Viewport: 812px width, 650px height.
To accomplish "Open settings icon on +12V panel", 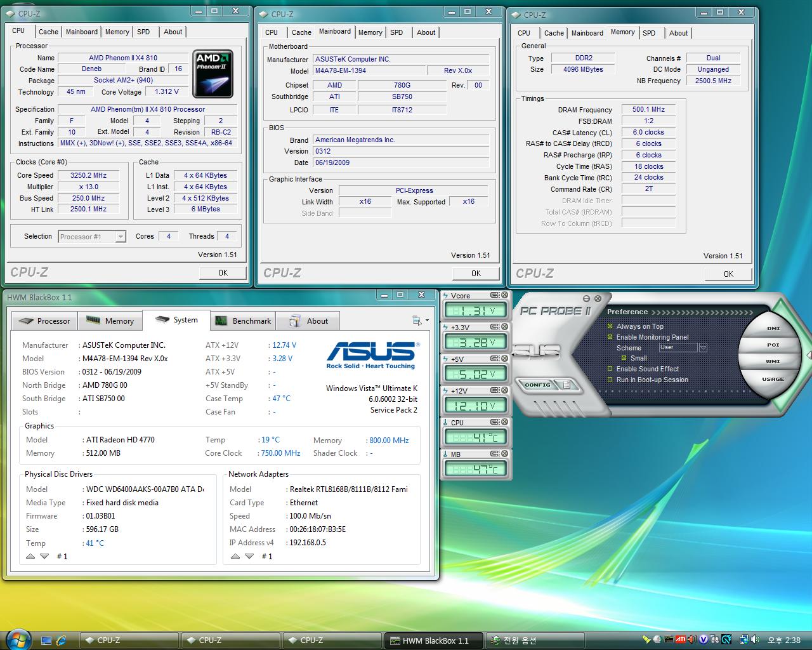I will point(495,390).
